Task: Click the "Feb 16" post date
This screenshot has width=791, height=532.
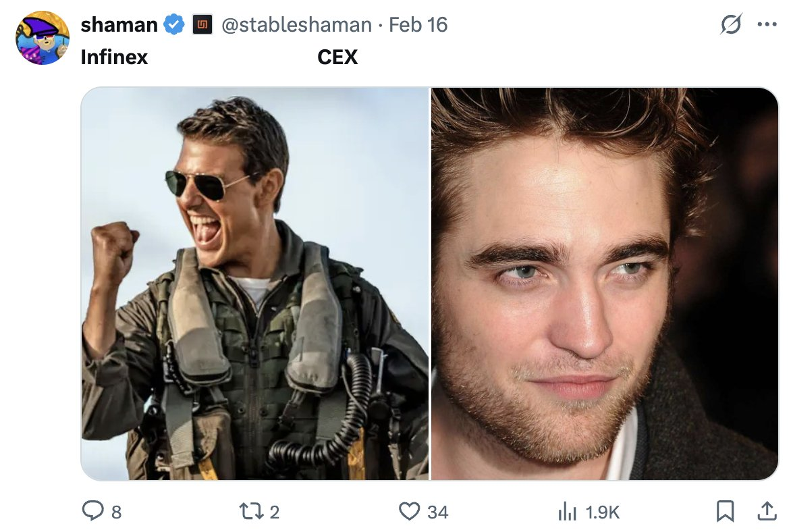Action: (x=418, y=25)
